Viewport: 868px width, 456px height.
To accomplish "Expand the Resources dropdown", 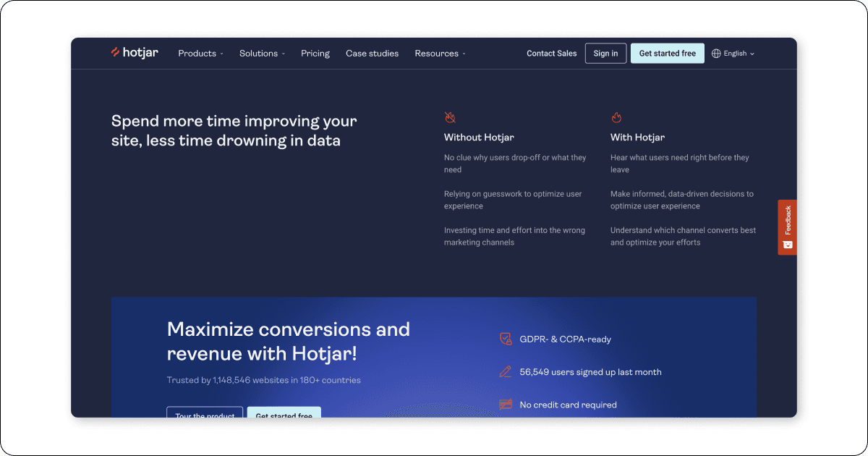I will (x=440, y=54).
